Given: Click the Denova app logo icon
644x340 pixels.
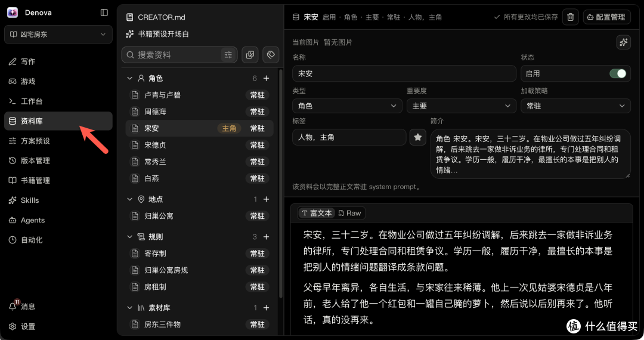Looking at the screenshot, I should (13, 13).
